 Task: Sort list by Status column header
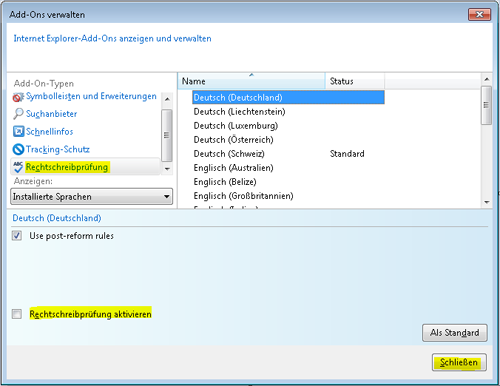(x=355, y=81)
